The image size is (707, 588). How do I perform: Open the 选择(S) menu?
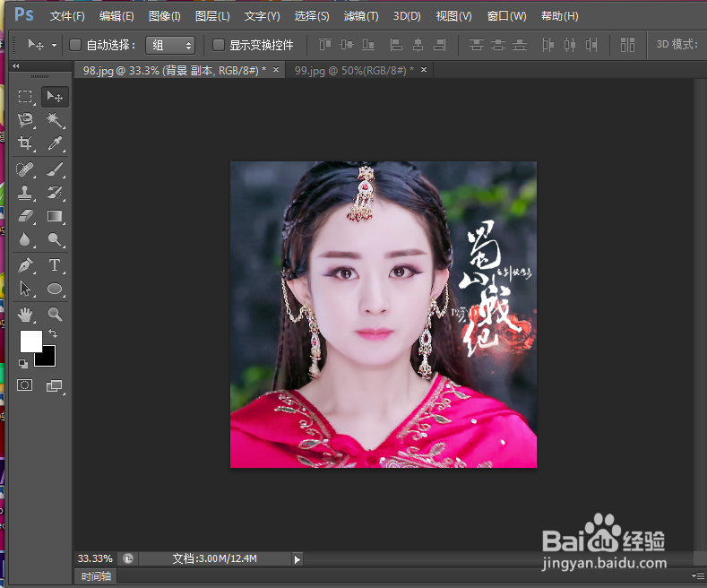tap(312, 16)
